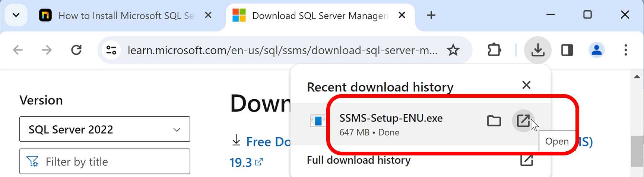Click the page scrollbar up arrow
This screenshot has height=177, width=644.
tap(637, 77)
